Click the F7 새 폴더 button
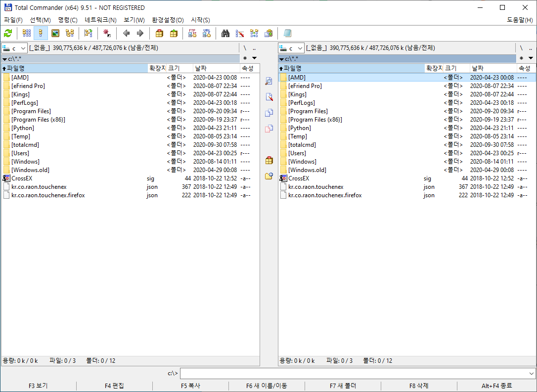This screenshot has width=537, height=392. 343,386
